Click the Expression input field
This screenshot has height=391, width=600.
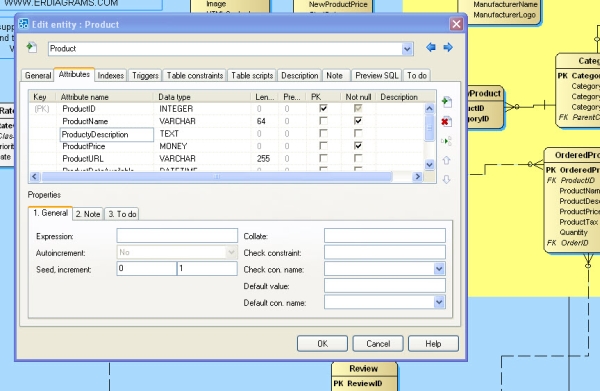tap(177, 236)
